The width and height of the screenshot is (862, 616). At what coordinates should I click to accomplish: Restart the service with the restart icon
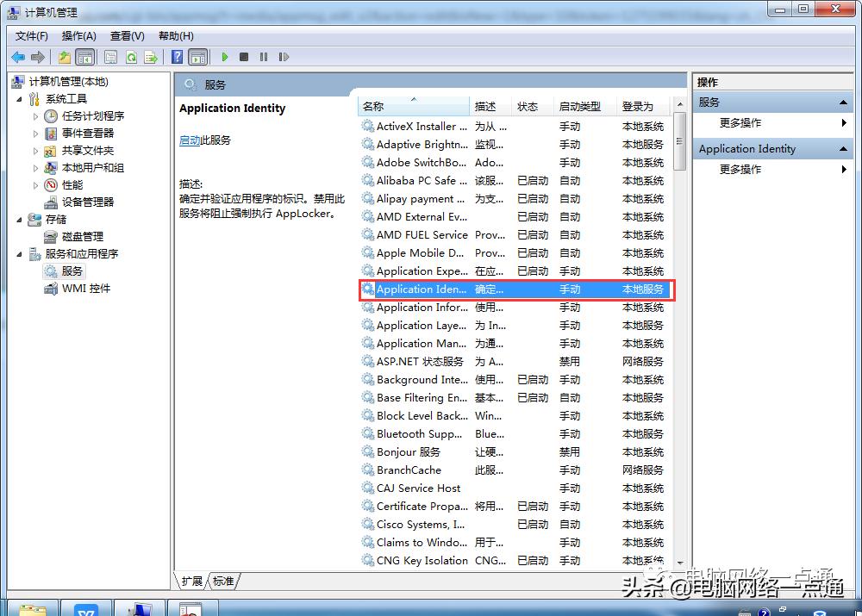tap(284, 57)
